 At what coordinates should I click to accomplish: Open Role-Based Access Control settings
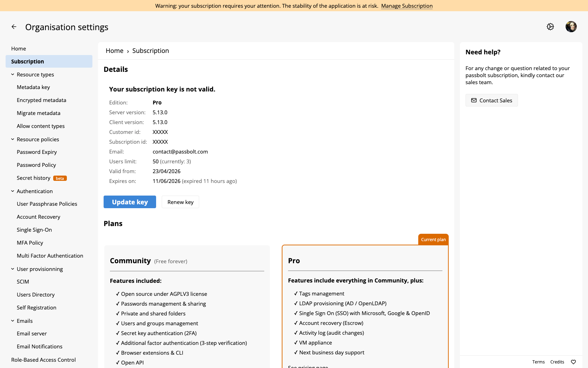(x=43, y=360)
